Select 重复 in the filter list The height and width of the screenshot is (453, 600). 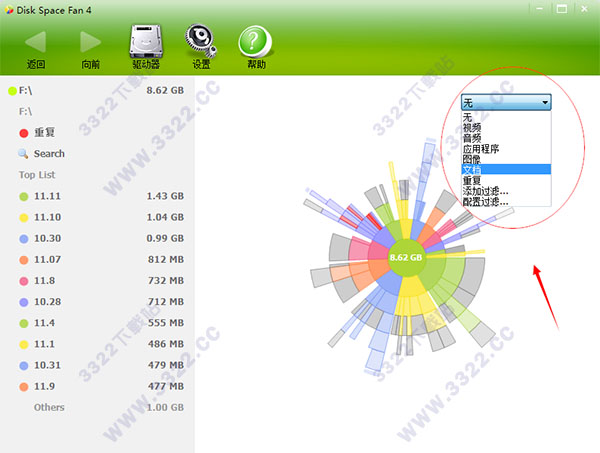pos(506,180)
